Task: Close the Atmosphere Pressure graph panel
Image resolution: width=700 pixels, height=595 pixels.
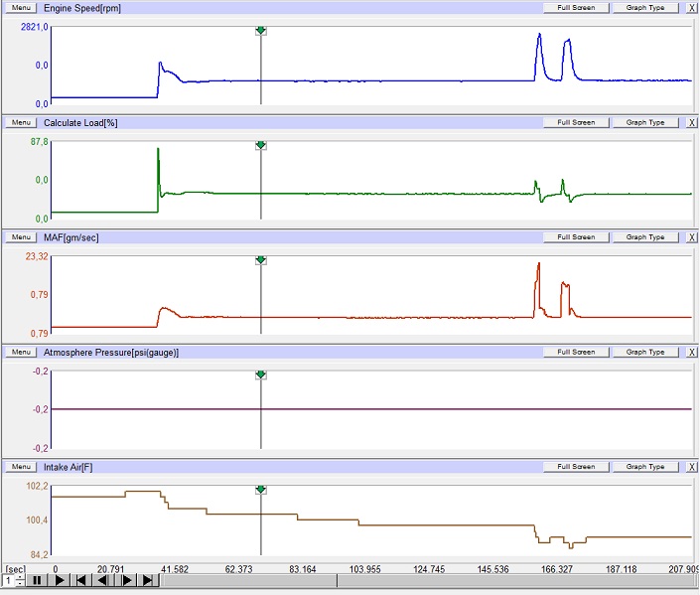Action: 691,352
